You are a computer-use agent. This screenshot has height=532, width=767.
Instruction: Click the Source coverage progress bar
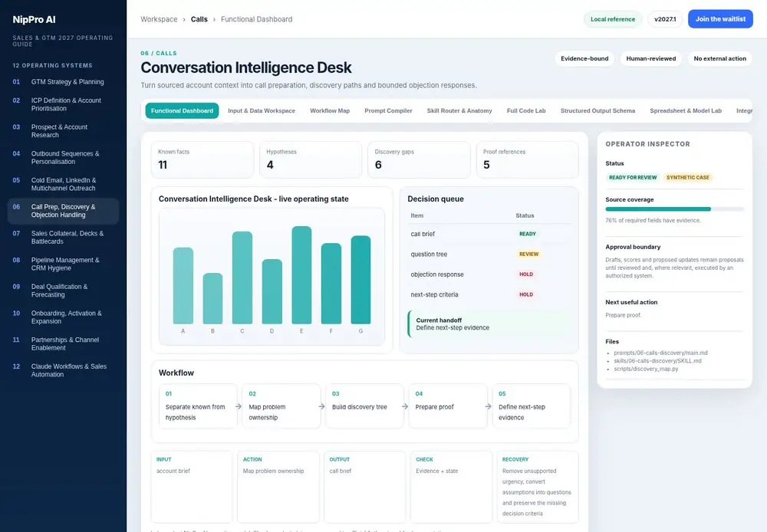click(674, 209)
